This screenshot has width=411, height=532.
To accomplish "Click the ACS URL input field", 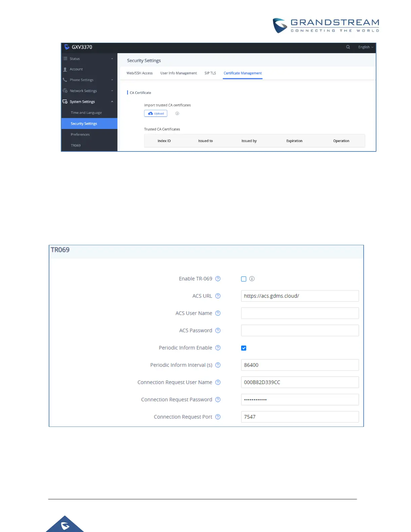I will (x=300, y=296).
